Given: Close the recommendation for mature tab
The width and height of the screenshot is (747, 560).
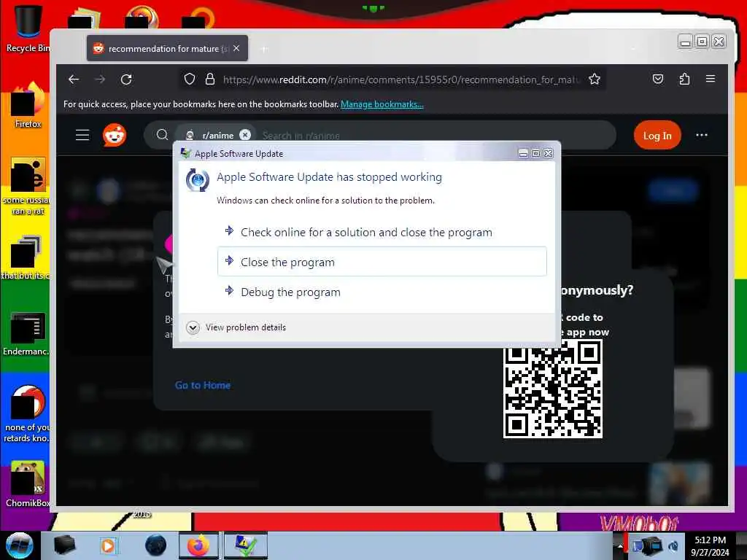Looking at the screenshot, I should point(236,48).
